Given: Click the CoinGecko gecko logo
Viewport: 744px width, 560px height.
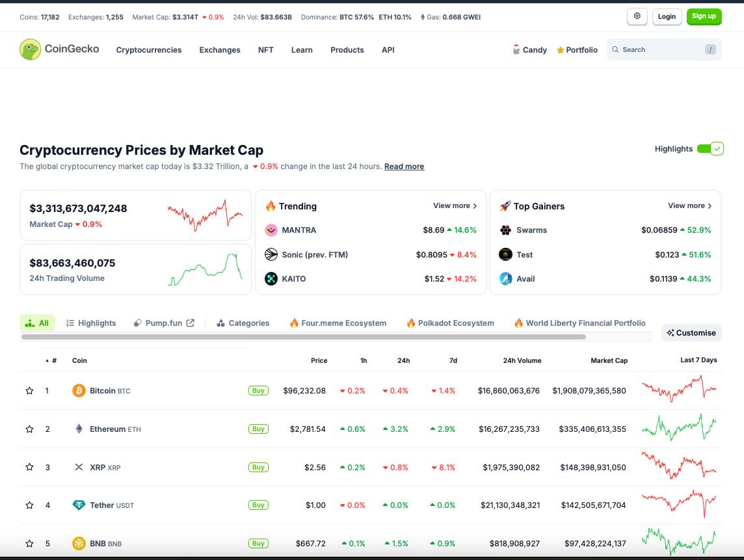Looking at the screenshot, I should pos(31,49).
